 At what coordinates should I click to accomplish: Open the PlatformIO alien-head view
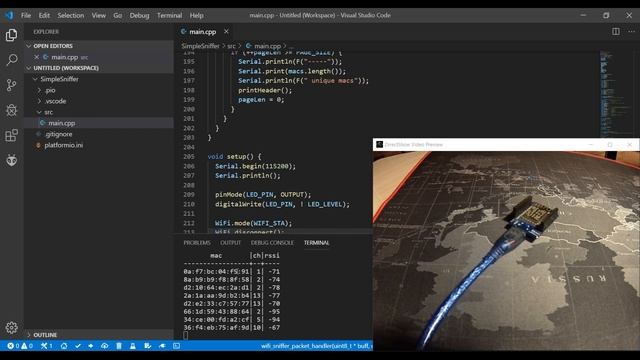pyautogui.click(x=11, y=160)
